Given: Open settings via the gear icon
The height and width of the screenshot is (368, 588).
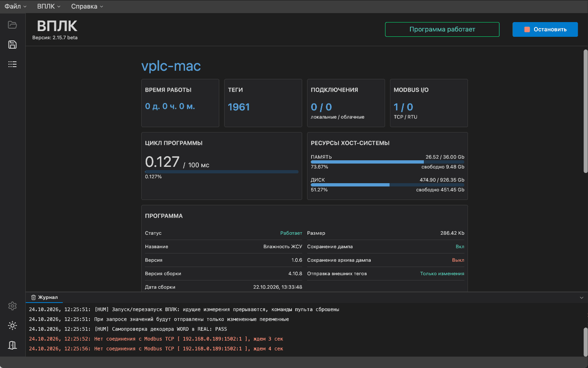Looking at the screenshot, I should coord(12,306).
